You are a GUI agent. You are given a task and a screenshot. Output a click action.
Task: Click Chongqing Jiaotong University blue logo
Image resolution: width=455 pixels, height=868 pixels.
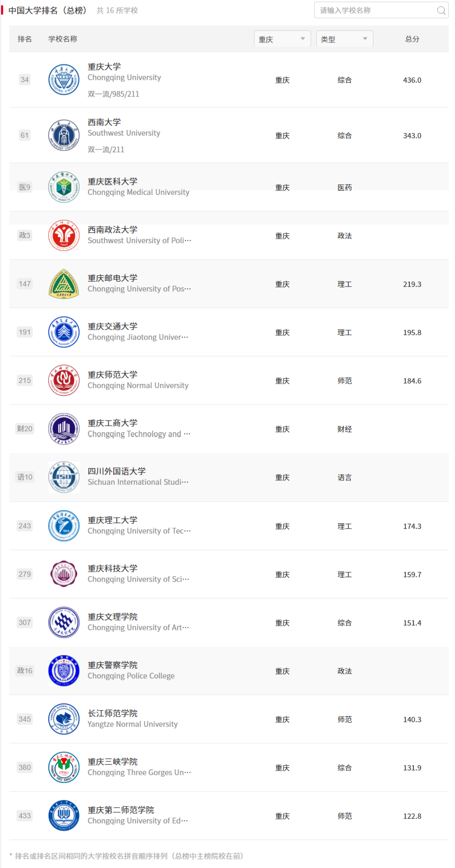click(64, 332)
